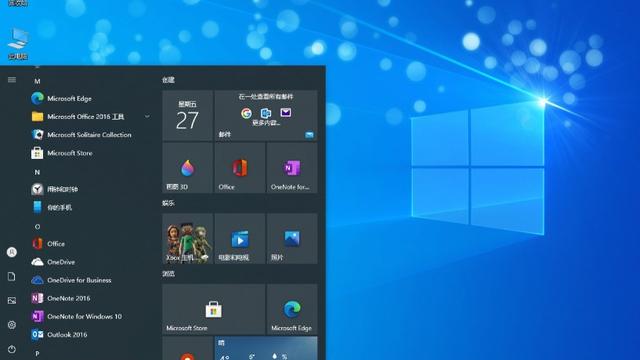Click the Power button in the Start sidebar
The image size is (640, 360).
12,349
